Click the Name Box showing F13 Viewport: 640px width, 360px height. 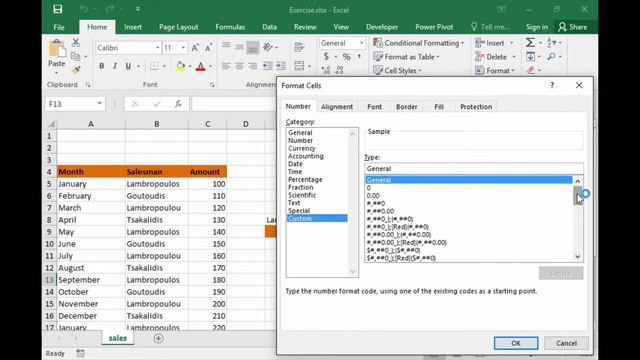pos(74,104)
